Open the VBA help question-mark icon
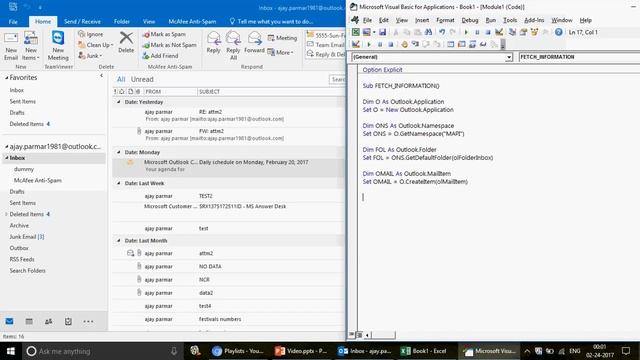The height and width of the screenshot is (360, 640). [558, 32]
